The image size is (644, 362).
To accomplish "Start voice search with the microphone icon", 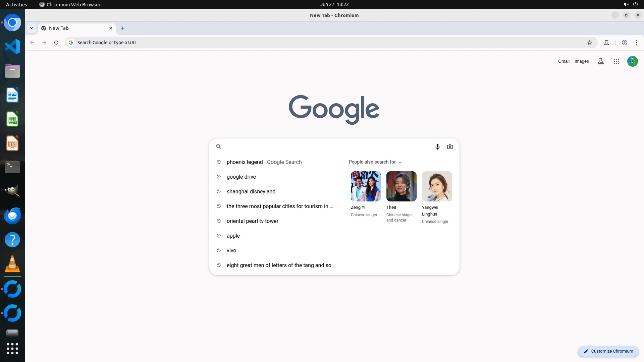I will (x=437, y=147).
